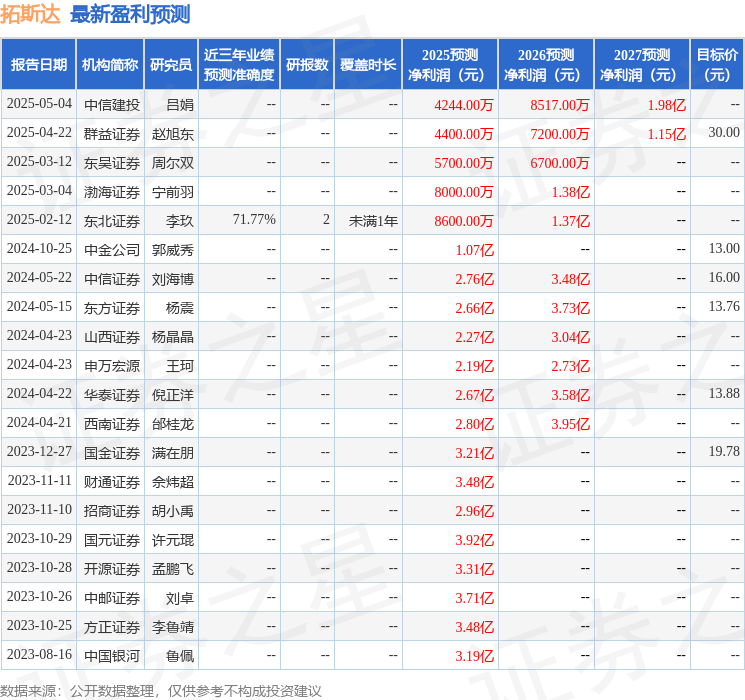745x700 pixels.
Task: Click the 1.07亿 forecast value
Action: click(475, 250)
